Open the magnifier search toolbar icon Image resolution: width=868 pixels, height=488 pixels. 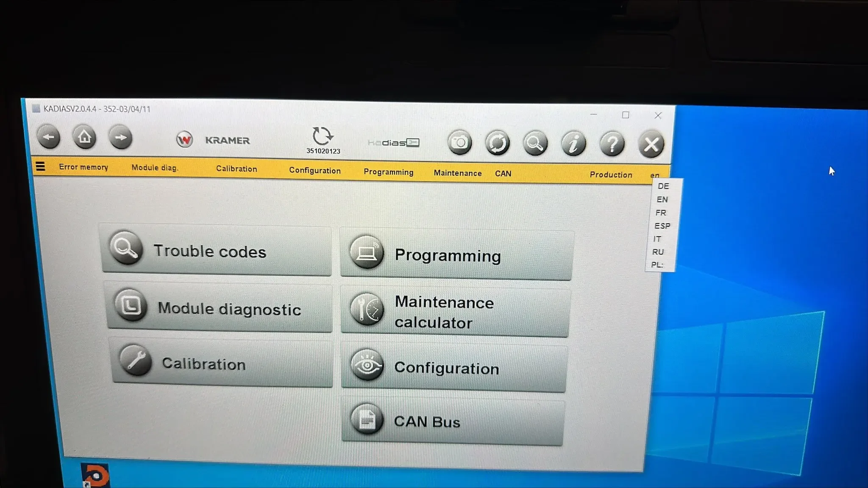click(x=535, y=144)
